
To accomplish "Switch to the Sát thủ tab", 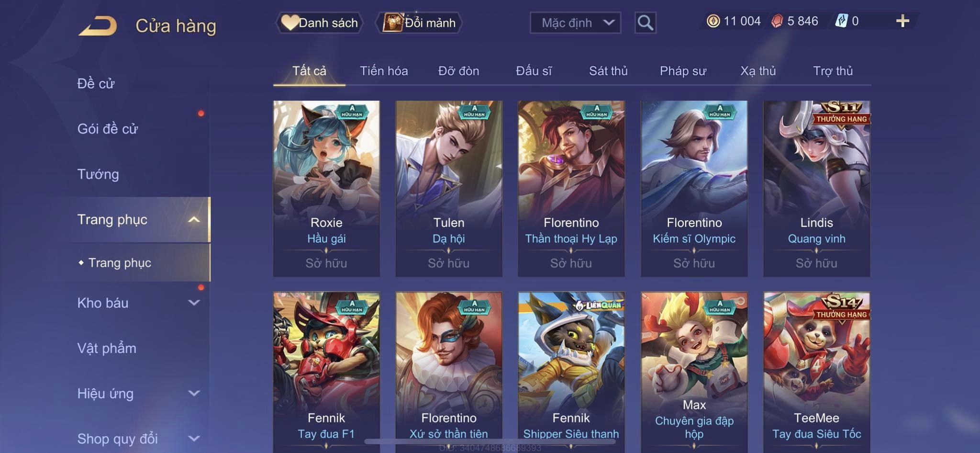I will [x=608, y=71].
